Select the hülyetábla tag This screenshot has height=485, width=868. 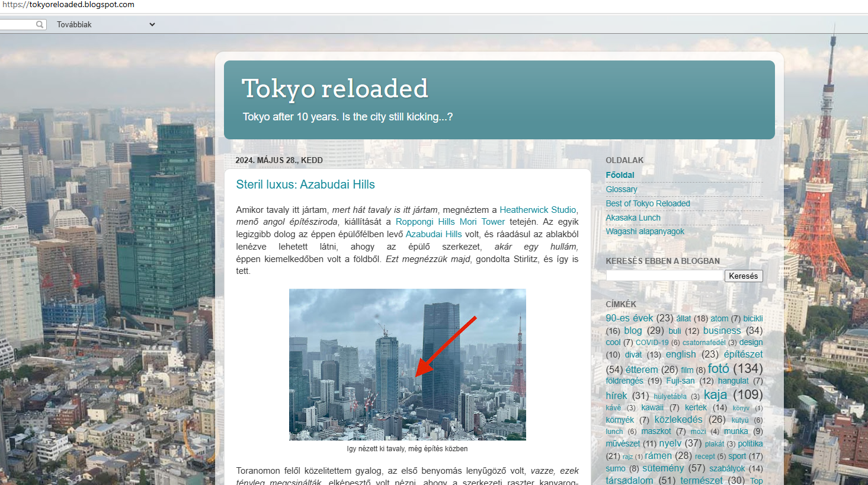670,396
